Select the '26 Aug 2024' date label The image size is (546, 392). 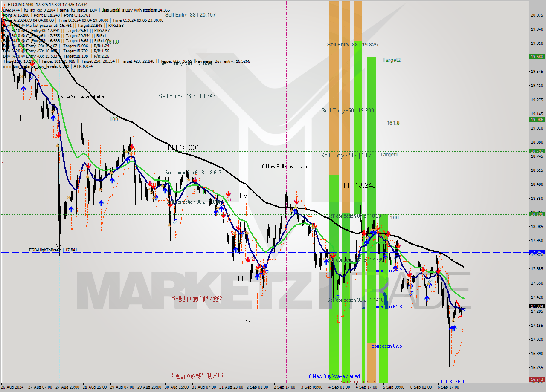click(13, 387)
